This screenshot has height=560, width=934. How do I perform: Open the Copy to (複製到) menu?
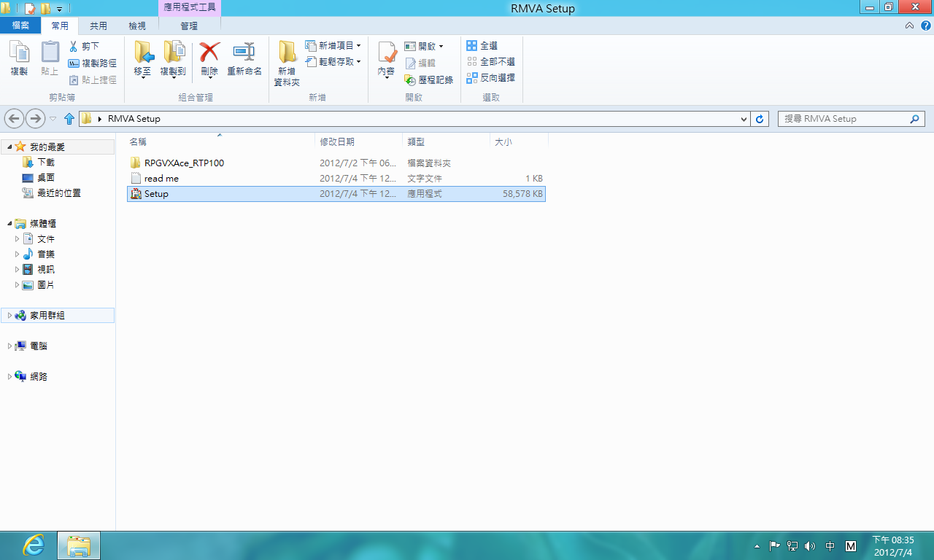coord(173,59)
